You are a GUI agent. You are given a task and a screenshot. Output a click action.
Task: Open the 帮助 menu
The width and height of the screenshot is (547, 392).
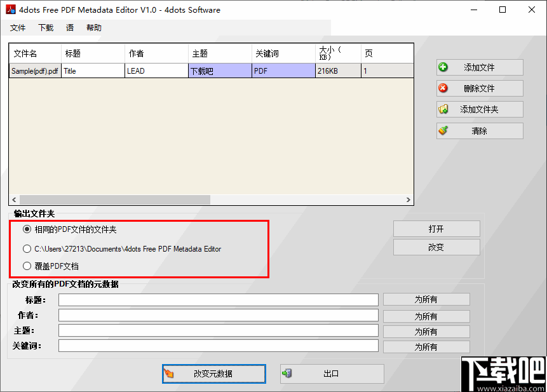(x=93, y=27)
